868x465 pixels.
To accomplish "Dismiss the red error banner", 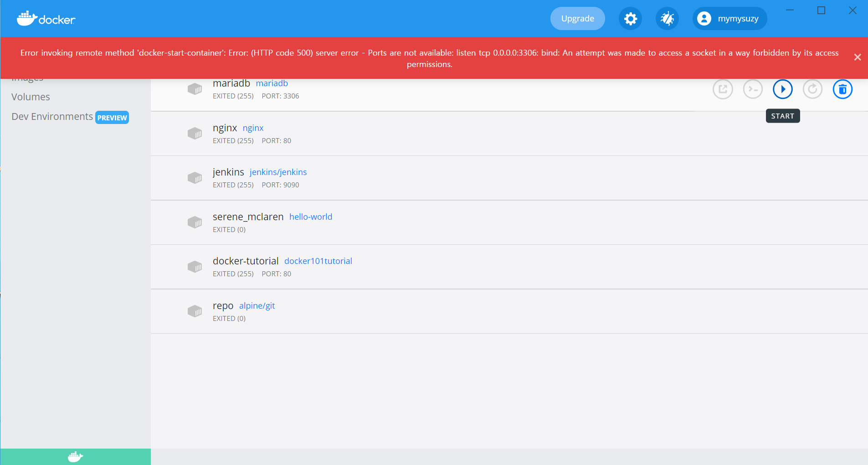I will pos(858,57).
